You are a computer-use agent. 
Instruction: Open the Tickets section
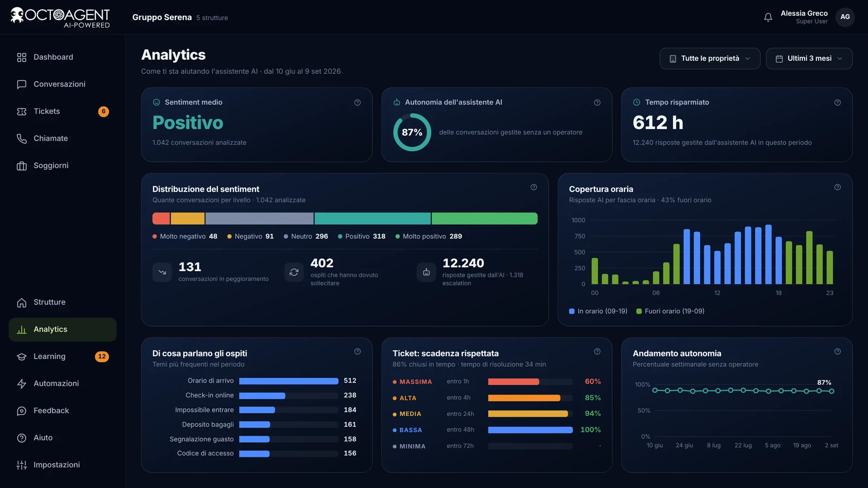tap(62, 112)
